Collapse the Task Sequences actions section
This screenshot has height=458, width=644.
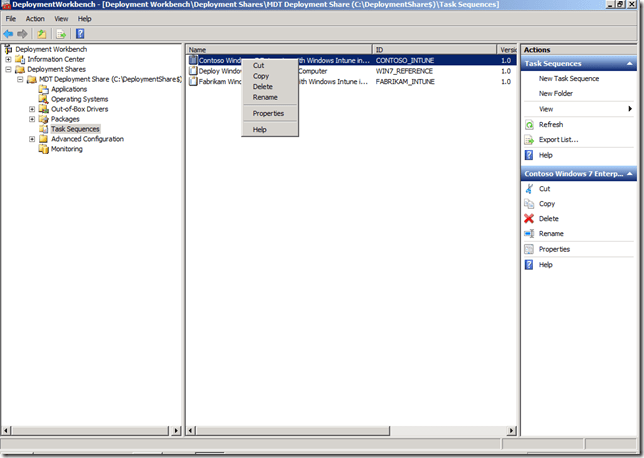(629, 64)
